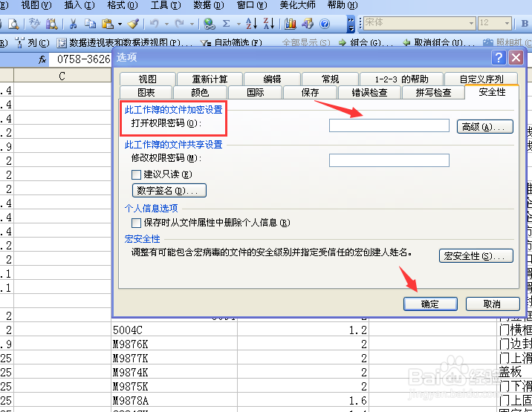Switch to the 图表 tab
The height and width of the screenshot is (412, 532).
146,92
